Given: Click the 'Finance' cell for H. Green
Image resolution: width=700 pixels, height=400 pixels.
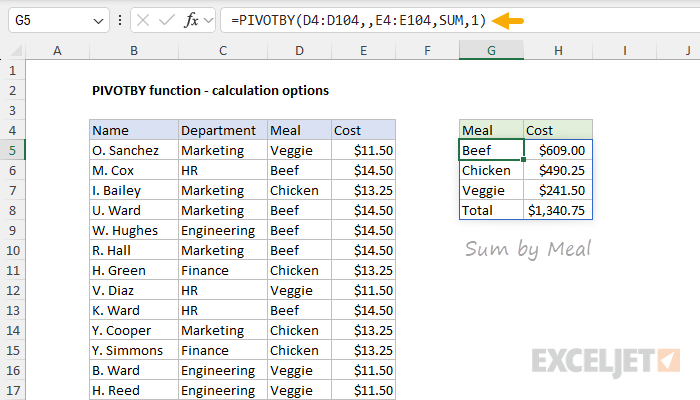Looking at the screenshot, I should coord(223,271).
